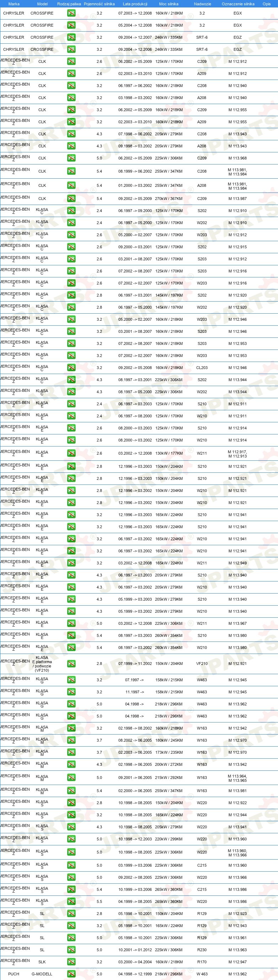Click the 'VF210' body cell

click(x=202, y=664)
